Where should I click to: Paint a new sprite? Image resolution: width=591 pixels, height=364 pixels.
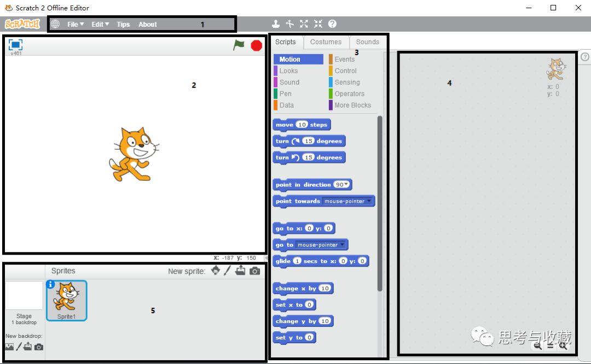pyautogui.click(x=227, y=271)
